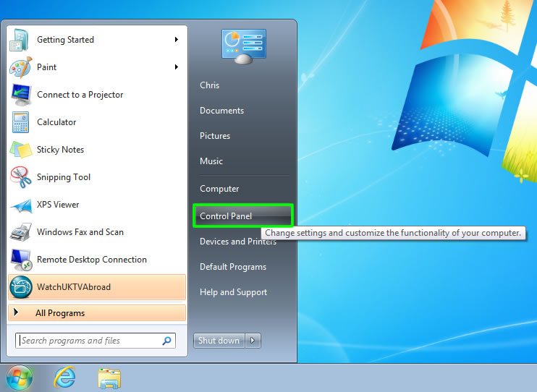
Task: Open Windows Fax and Scan icon
Action: click(x=20, y=231)
